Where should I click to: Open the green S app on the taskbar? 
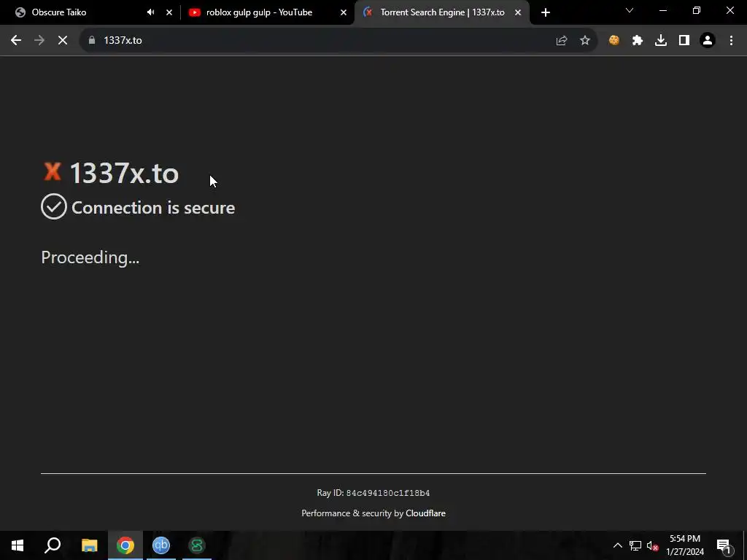(x=197, y=545)
